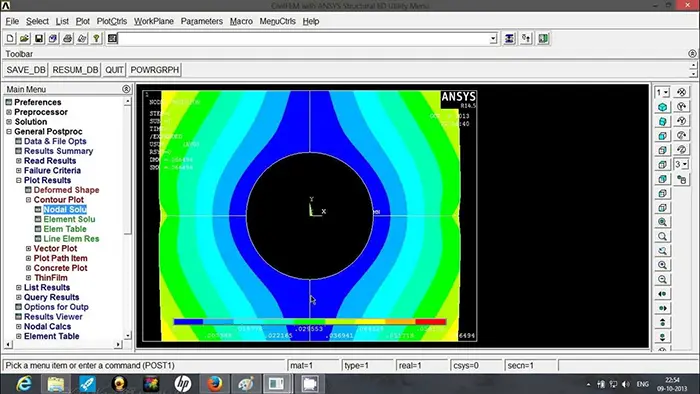This screenshot has width=700, height=394.
Task: Click the Zoom to fit magnifier icon
Action: [x=662, y=222]
